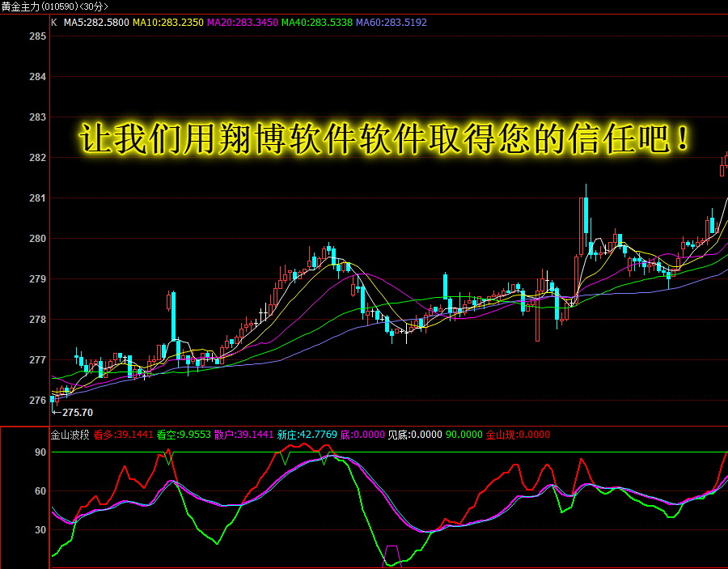Select the 新庄:42.7769 value

point(307,435)
